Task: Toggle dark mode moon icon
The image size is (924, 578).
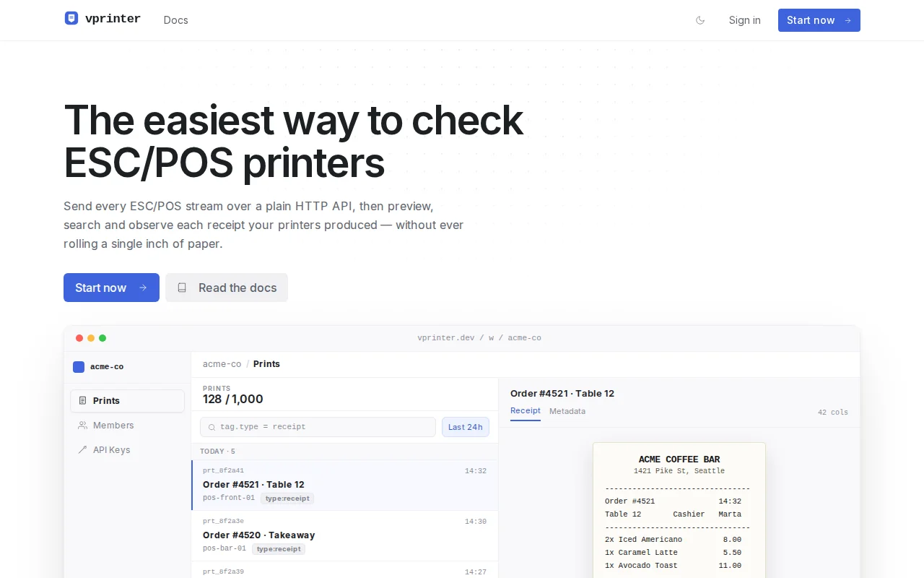Action: 700,20
